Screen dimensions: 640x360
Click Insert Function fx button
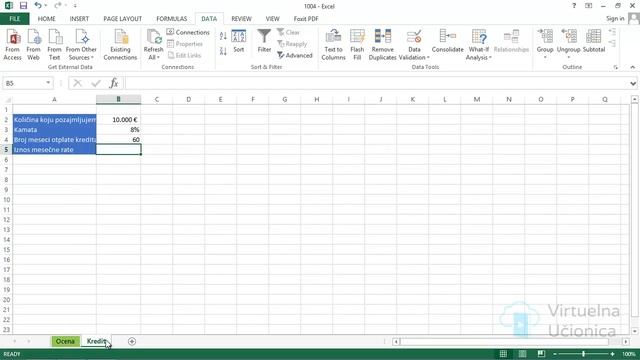coord(114,83)
